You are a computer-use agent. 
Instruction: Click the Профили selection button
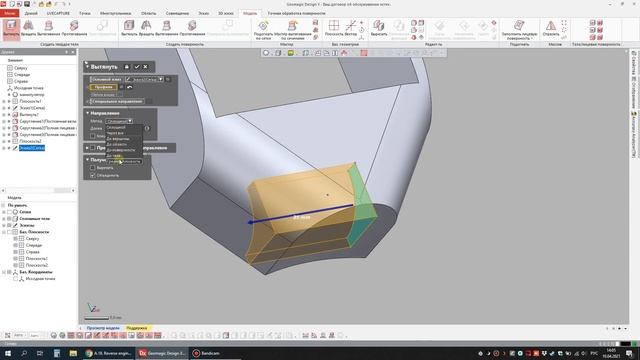coord(103,87)
